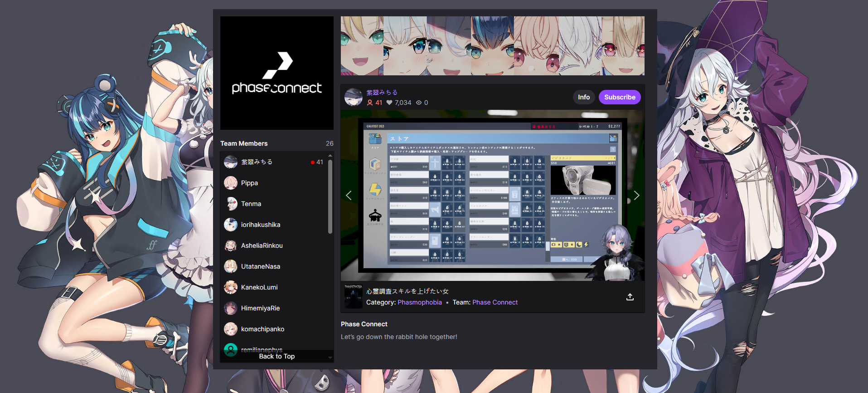Click the live viewer count 41 in member list

click(320, 162)
